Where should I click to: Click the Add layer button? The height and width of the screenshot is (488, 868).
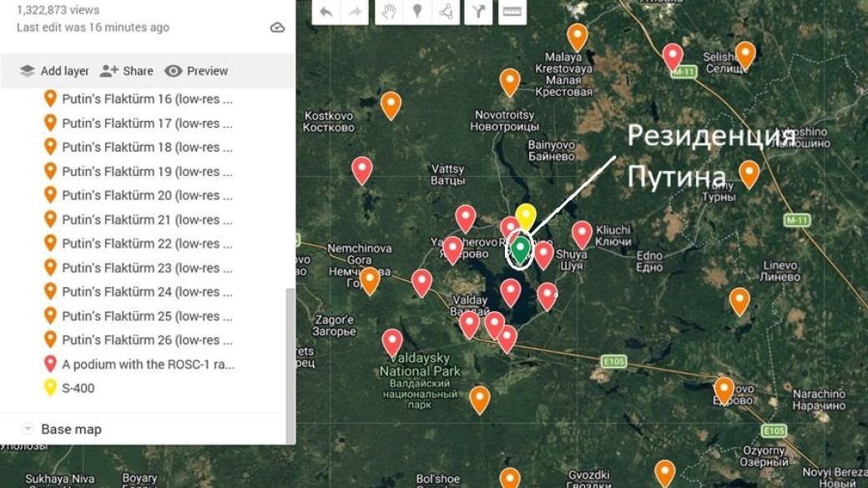tap(54, 71)
